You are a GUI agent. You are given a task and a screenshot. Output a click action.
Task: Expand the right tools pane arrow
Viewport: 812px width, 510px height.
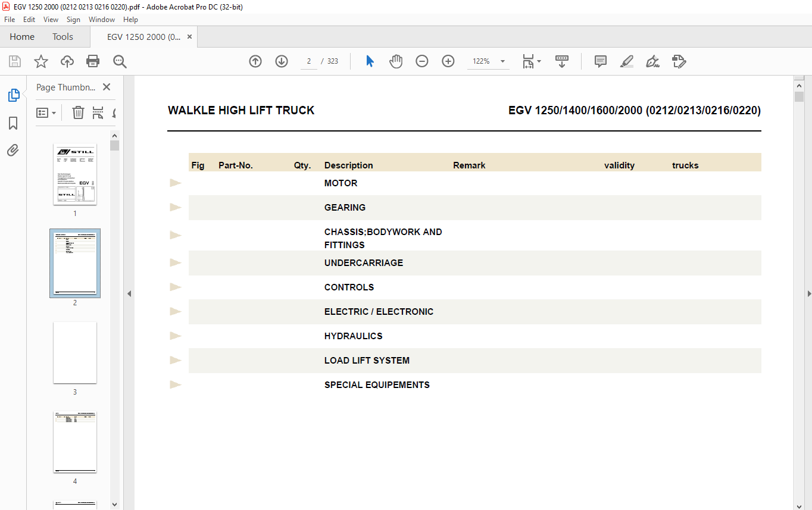click(x=808, y=293)
